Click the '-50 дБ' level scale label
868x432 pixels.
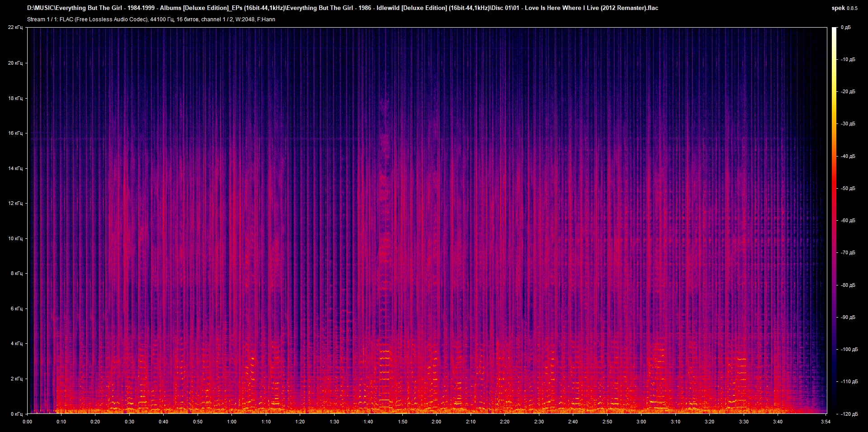pos(848,189)
